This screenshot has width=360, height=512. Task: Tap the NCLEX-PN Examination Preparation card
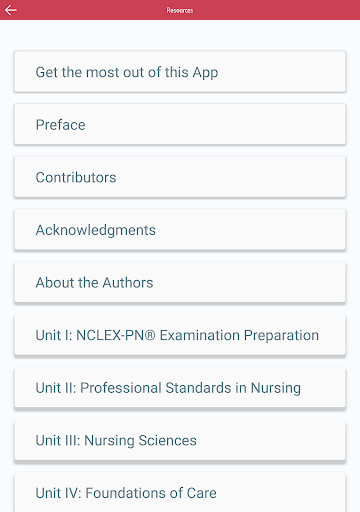[x=180, y=335]
